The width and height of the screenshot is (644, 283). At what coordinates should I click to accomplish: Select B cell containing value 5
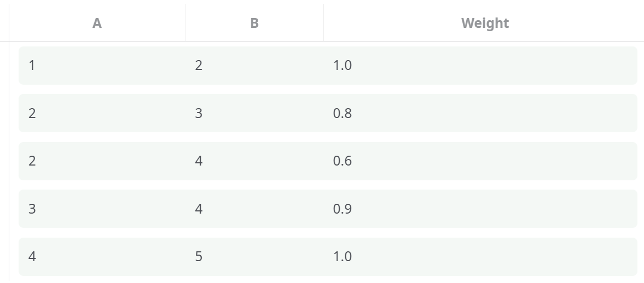(x=199, y=256)
